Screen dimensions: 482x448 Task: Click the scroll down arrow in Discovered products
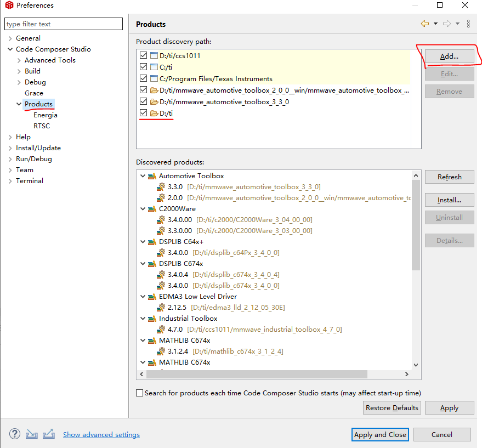[416, 365]
